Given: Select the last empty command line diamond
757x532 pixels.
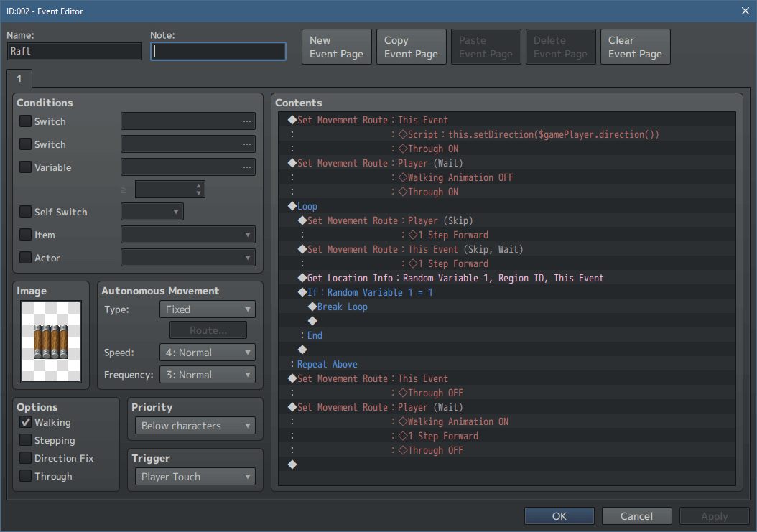Looking at the screenshot, I should tap(292, 465).
